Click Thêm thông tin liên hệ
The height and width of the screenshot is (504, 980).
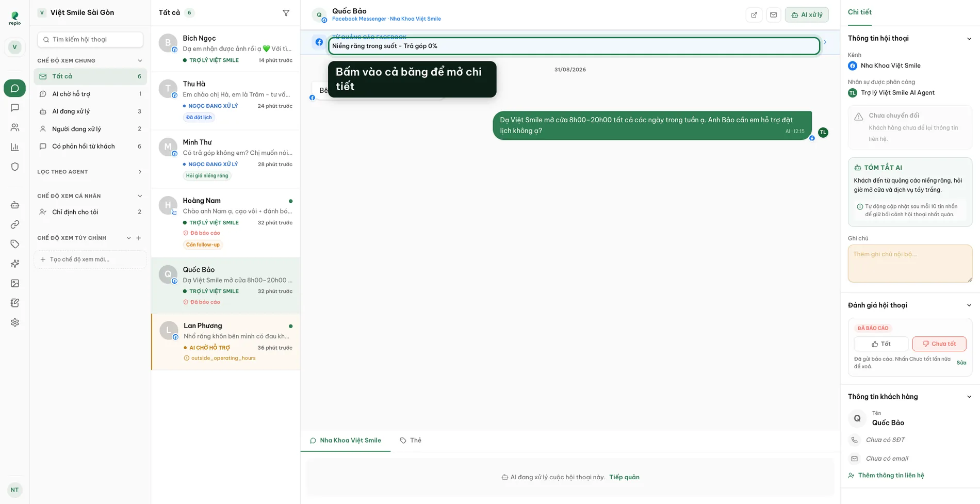click(886, 476)
